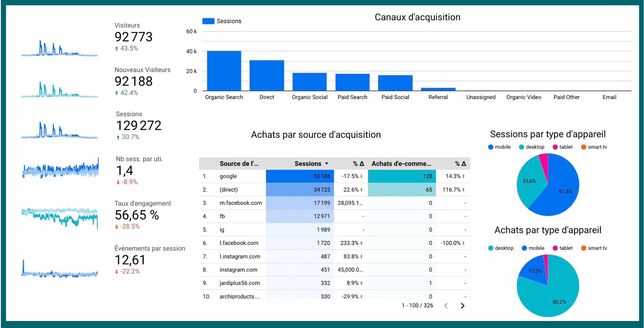Click the Visiteurs sparkline chart
This screenshot has width=644, height=328.
pos(60,48)
